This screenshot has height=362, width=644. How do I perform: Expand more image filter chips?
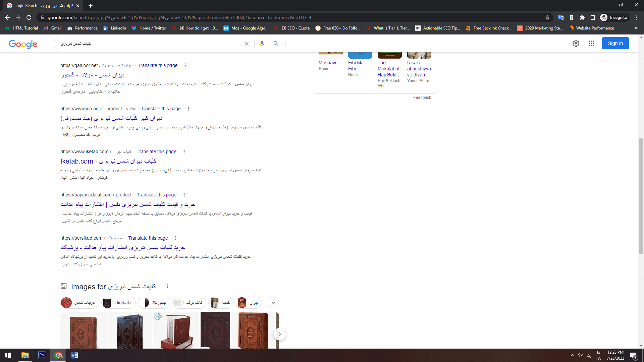tap(273, 303)
